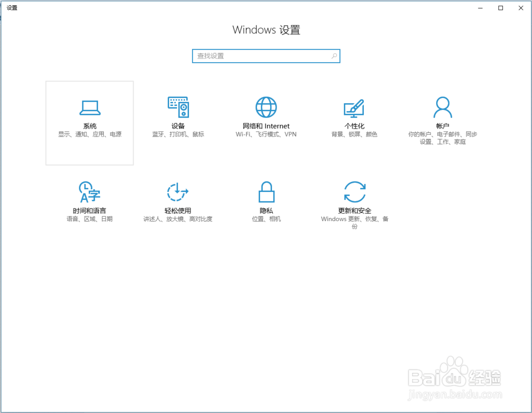Open the 时间和语言 clock icon
Viewport: 532px width, 413px height.
89,192
